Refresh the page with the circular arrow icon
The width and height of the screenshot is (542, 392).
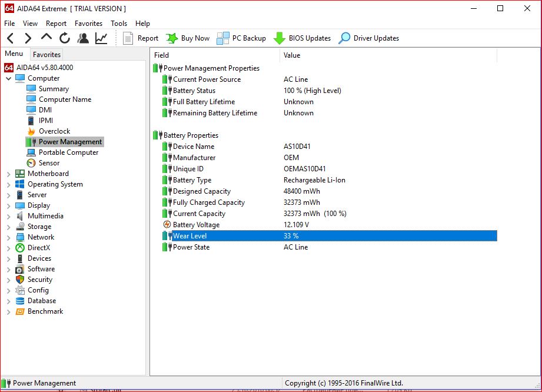coord(65,38)
